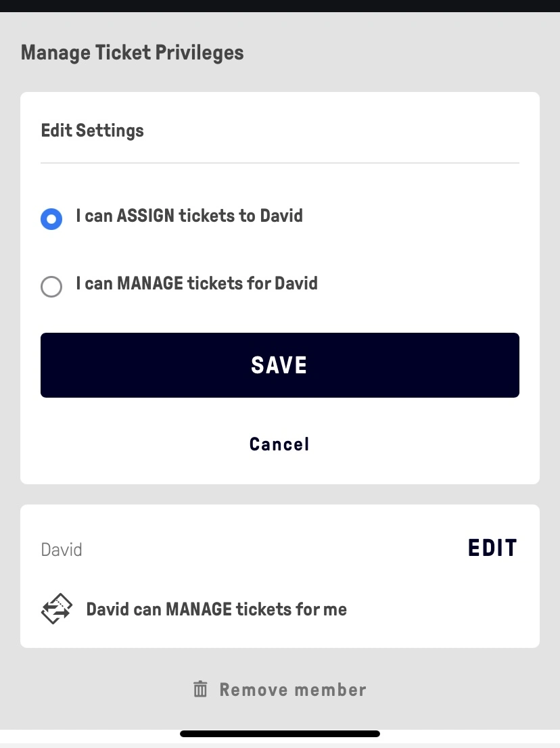
Task: Click the Manage Ticket Privileges heading
Action: 133,53
